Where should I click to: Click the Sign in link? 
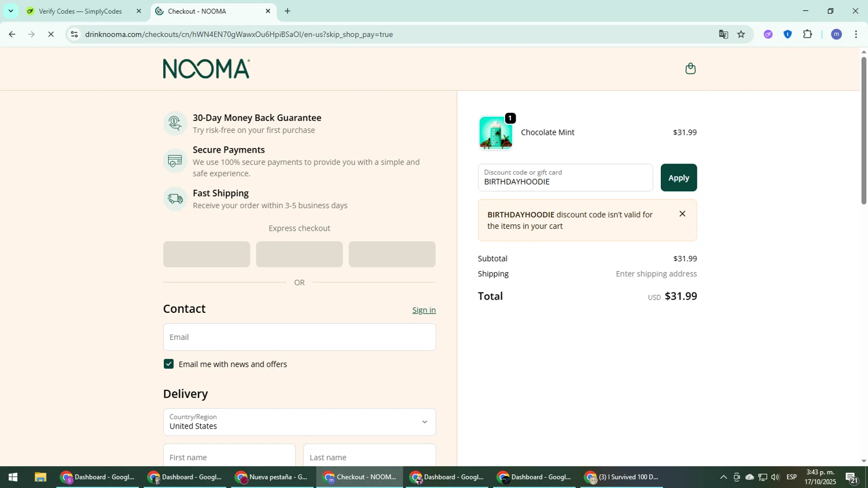tap(424, 310)
